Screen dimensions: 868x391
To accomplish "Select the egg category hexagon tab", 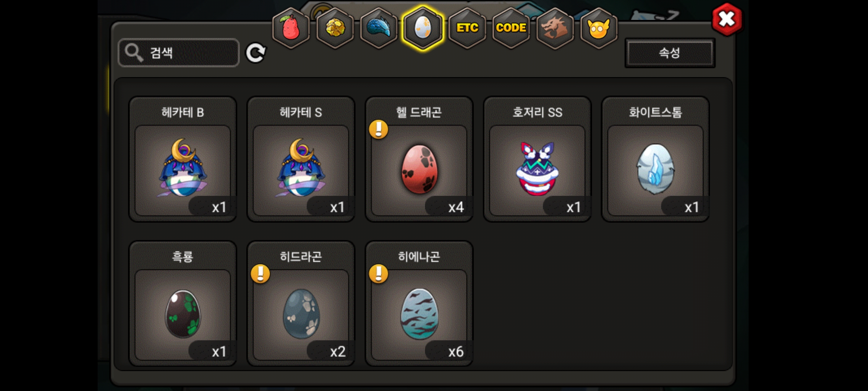I will [423, 28].
